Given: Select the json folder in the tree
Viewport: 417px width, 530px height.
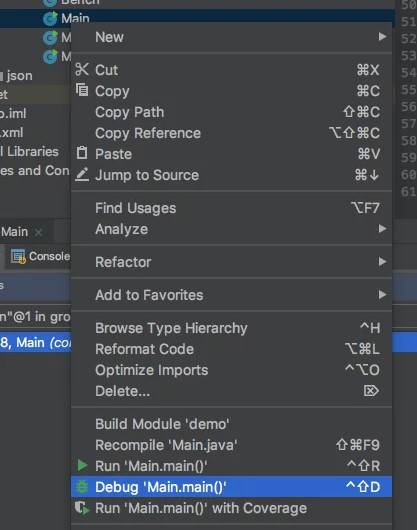Looking at the screenshot, I should (19, 75).
